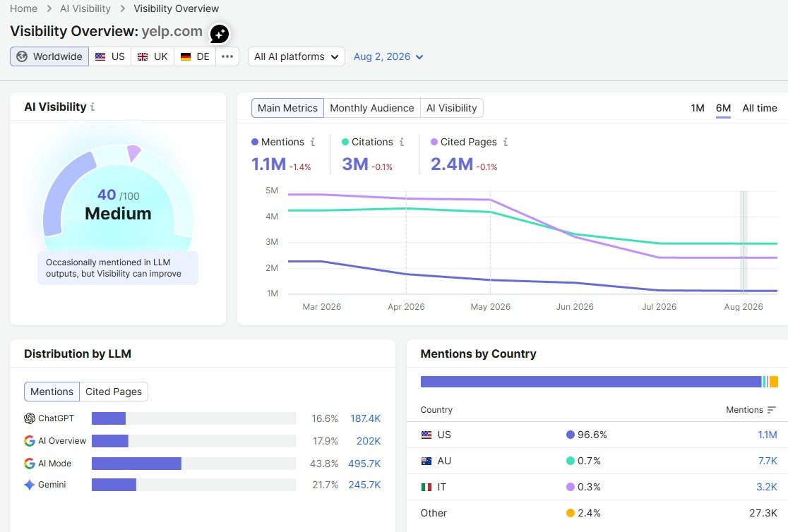Image resolution: width=788 pixels, height=532 pixels.
Task: Open the 1.1M US mentions link
Action: (768, 435)
